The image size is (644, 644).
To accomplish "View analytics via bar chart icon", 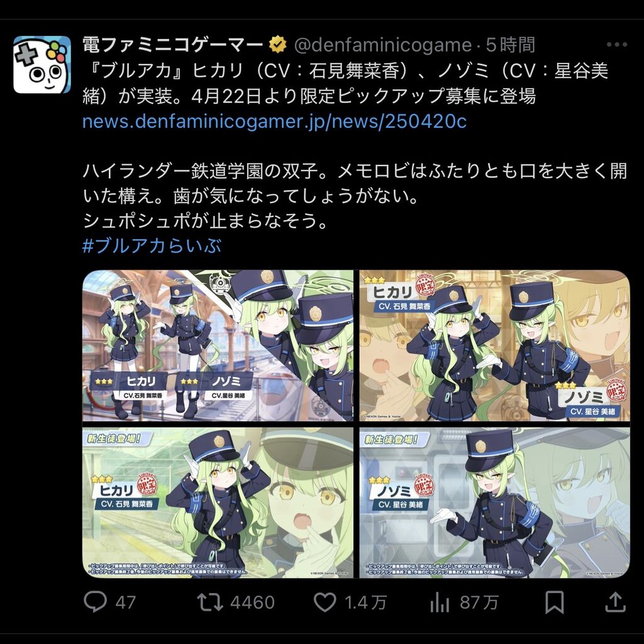I will 440,602.
